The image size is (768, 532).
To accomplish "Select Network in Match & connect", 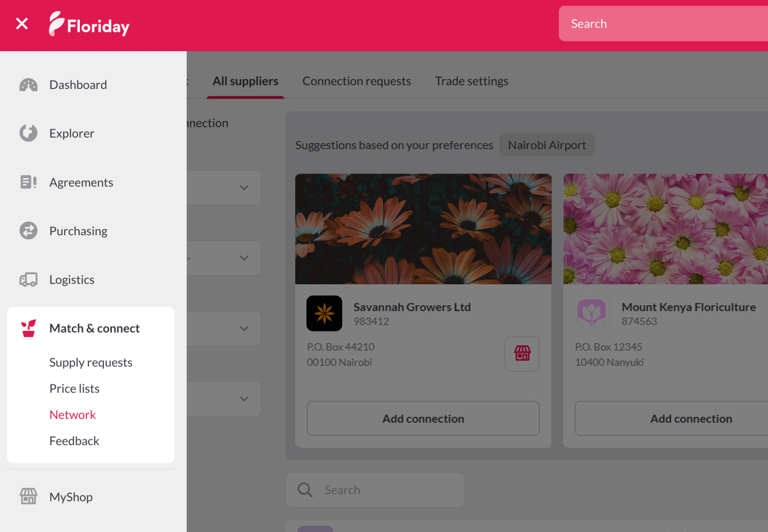I will [73, 415].
